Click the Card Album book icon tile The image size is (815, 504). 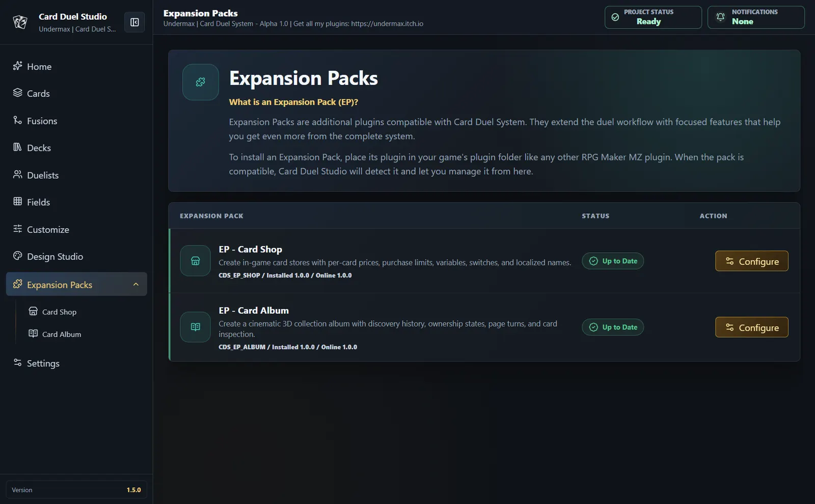coord(195,327)
